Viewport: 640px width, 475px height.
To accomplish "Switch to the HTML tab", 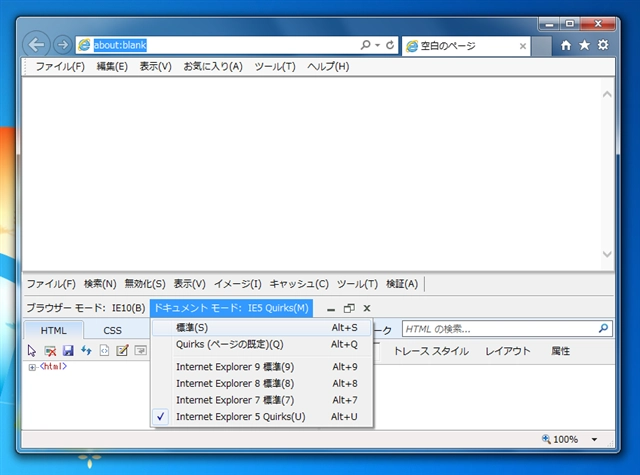I will tap(53, 330).
